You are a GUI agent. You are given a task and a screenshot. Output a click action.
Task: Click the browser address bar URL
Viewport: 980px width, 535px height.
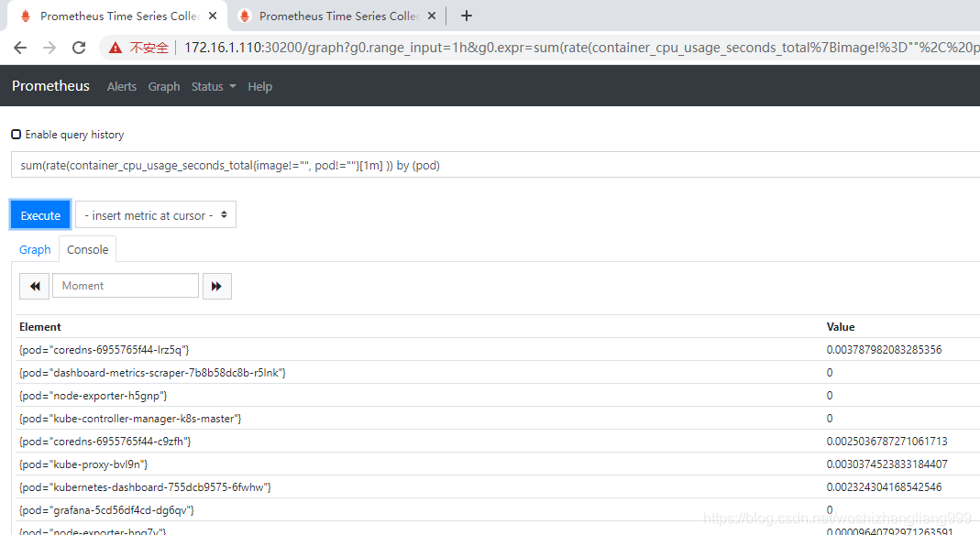[581, 48]
